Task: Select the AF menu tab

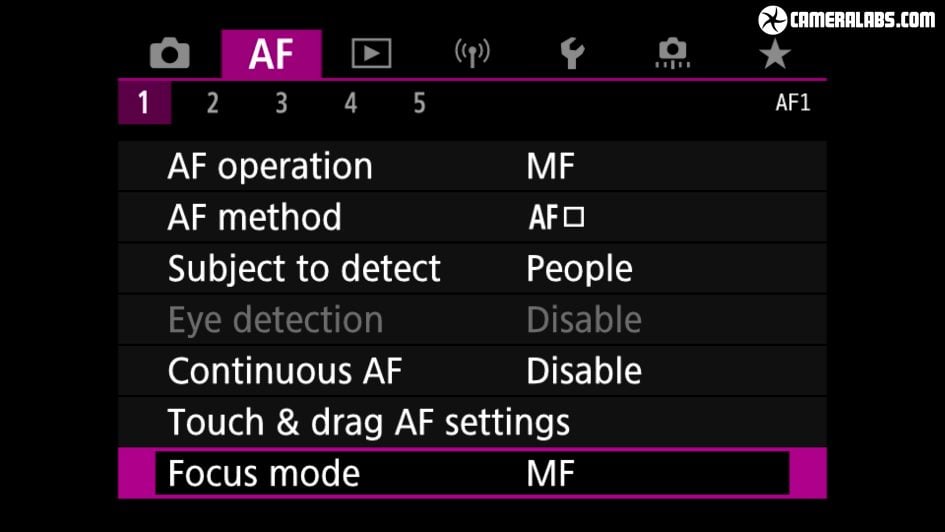Action: click(271, 54)
